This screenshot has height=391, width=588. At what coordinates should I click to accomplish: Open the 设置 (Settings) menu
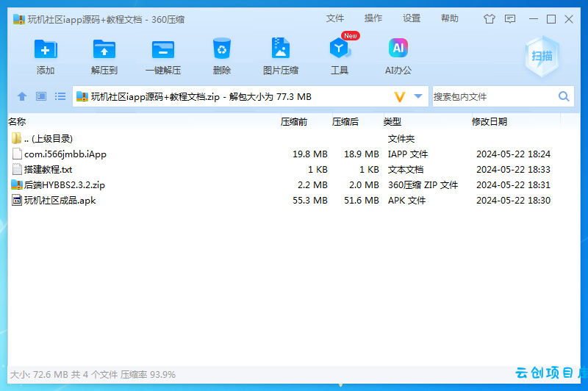coord(412,18)
